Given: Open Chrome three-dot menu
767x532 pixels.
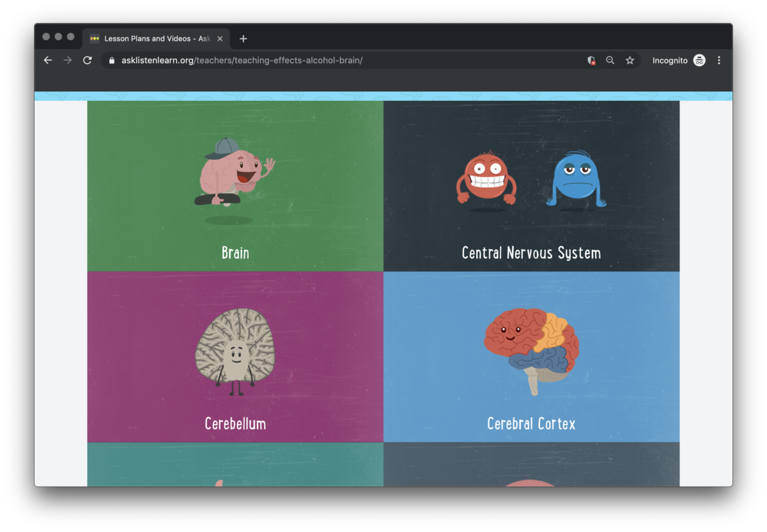Looking at the screenshot, I should [719, 60].
